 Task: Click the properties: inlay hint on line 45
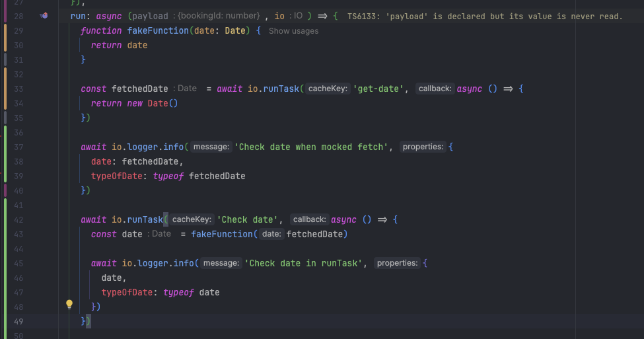(x=397, y=264)
